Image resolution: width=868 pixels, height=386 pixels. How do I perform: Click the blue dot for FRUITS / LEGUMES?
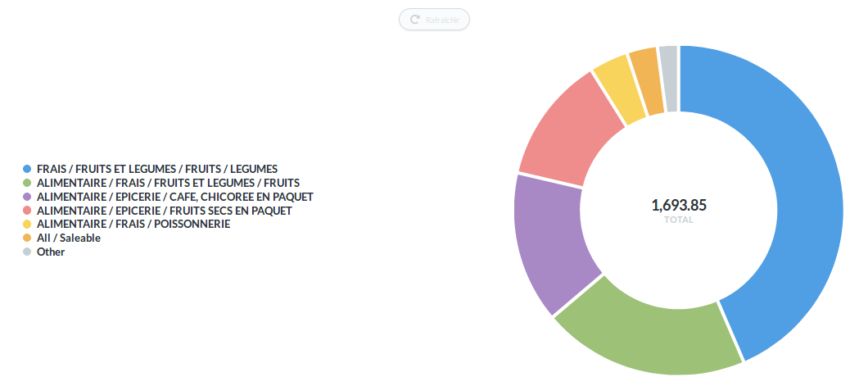(x=27, y=169)
